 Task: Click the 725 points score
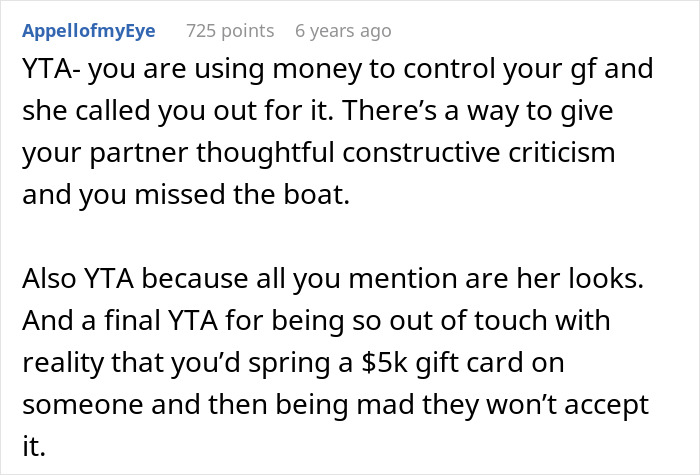click(230, 31)
